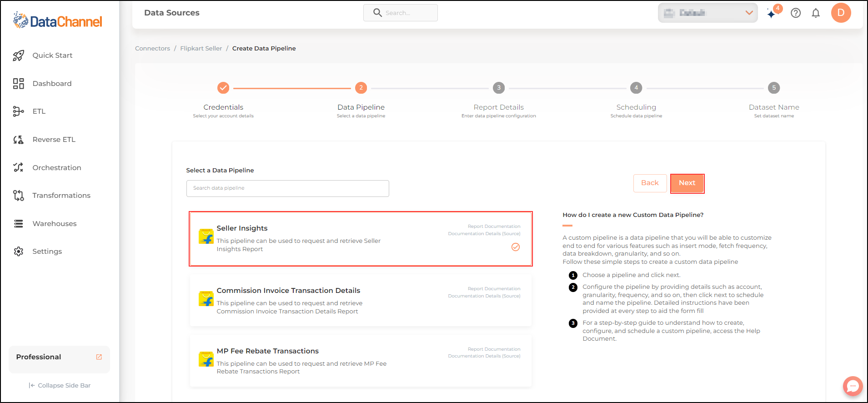
Task: Click the completed Credentials step checkmark
Action: (x=223, y=88)
